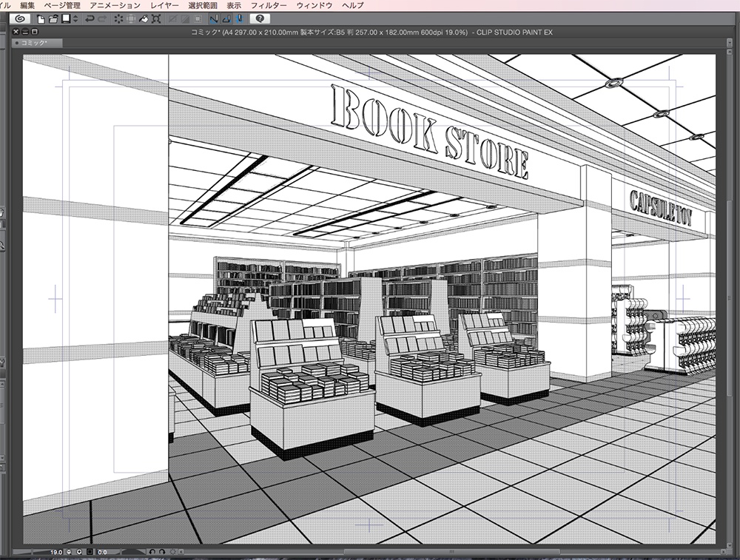
Task: Click horizontal scrollbar left arrow
Action: point(181,552)
